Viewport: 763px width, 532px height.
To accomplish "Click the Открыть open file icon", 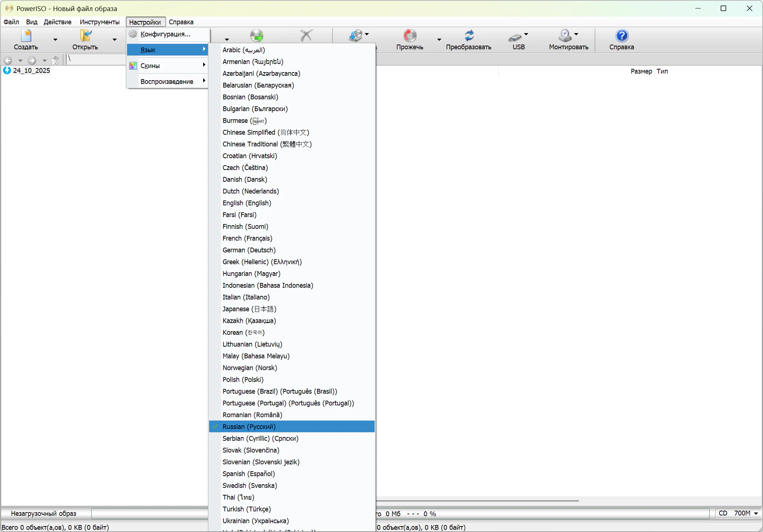I will point(85,36).
